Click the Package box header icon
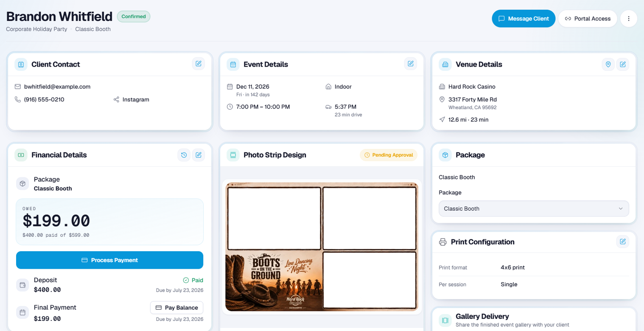Screen dimensions: 644x331 (x=445, y=155)
